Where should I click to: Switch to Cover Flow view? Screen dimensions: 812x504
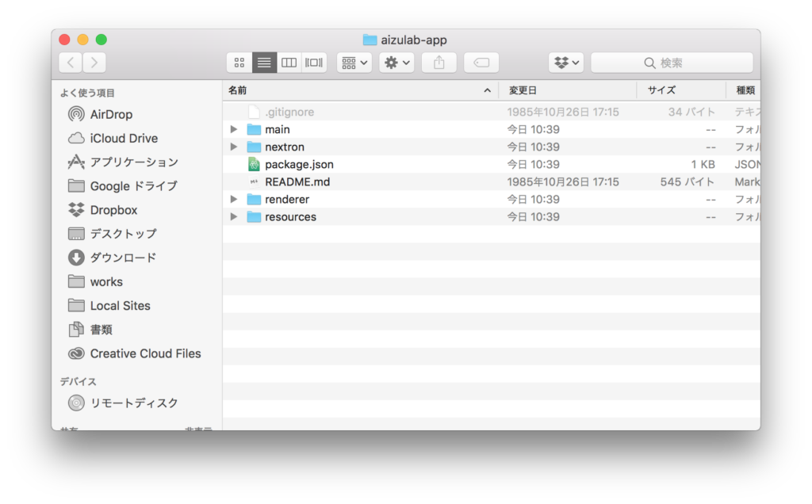314,63
